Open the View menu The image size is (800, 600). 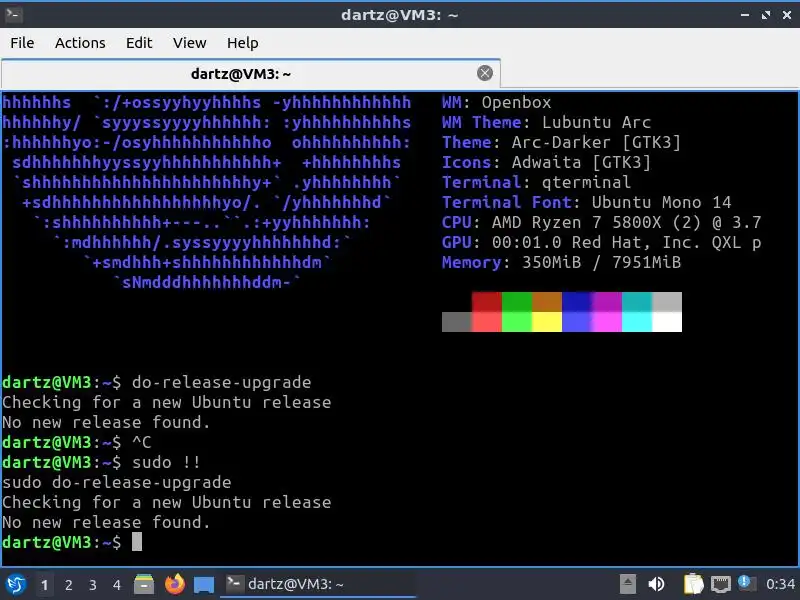189,43
